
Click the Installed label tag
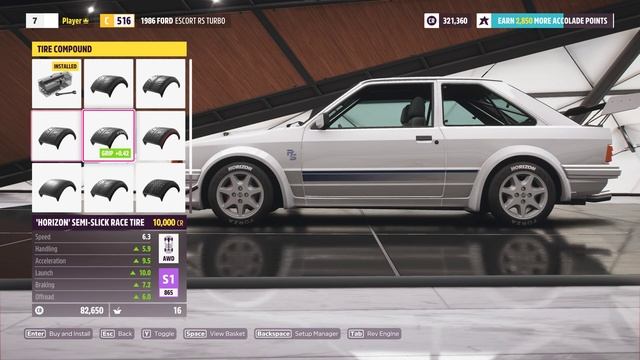(x=65, y=66)
